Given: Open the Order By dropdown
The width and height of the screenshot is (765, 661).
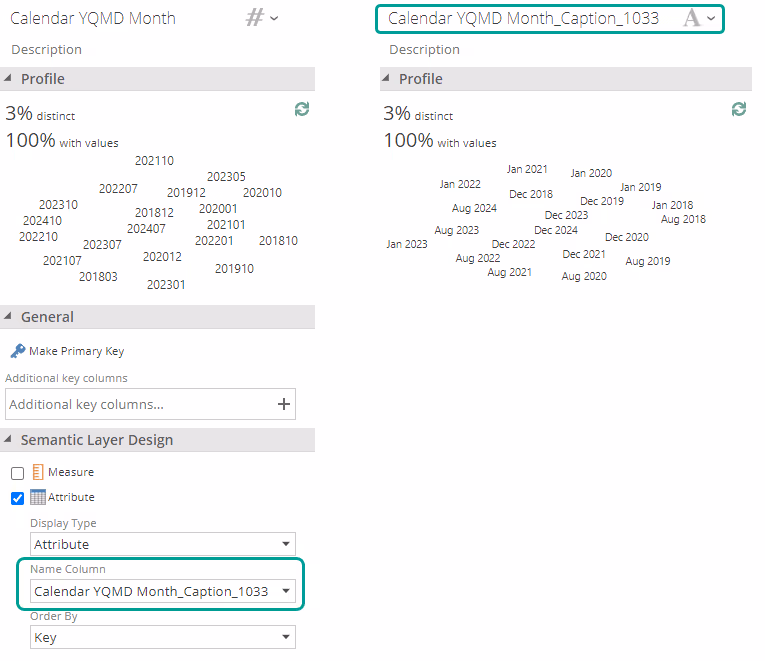Looking at the screenshot, I should (162, 637).
